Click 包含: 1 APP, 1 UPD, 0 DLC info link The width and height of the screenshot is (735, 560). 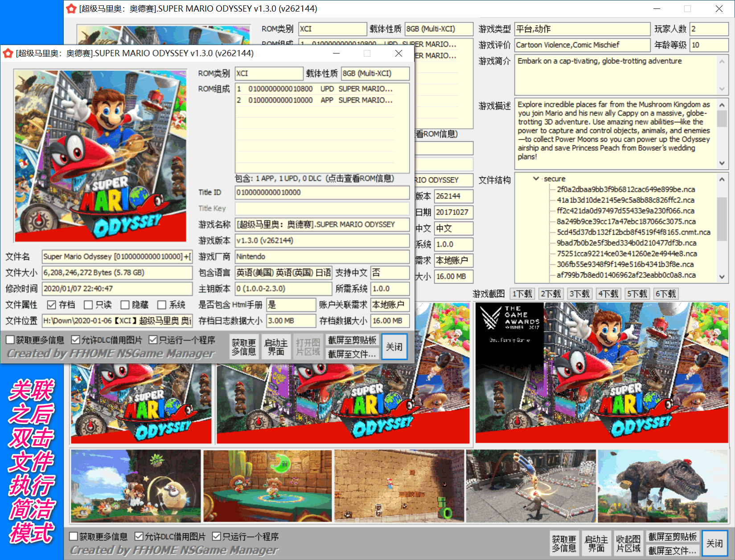pos(315,179)
